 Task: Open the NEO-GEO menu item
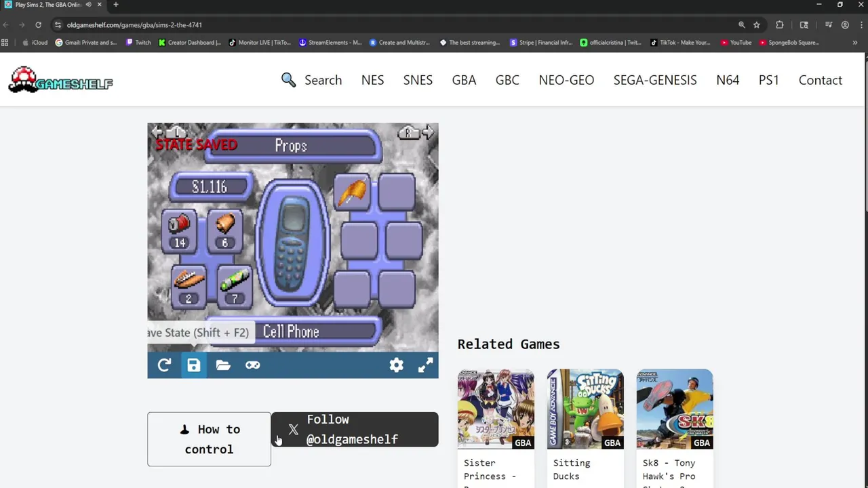[x=566, y=80]
